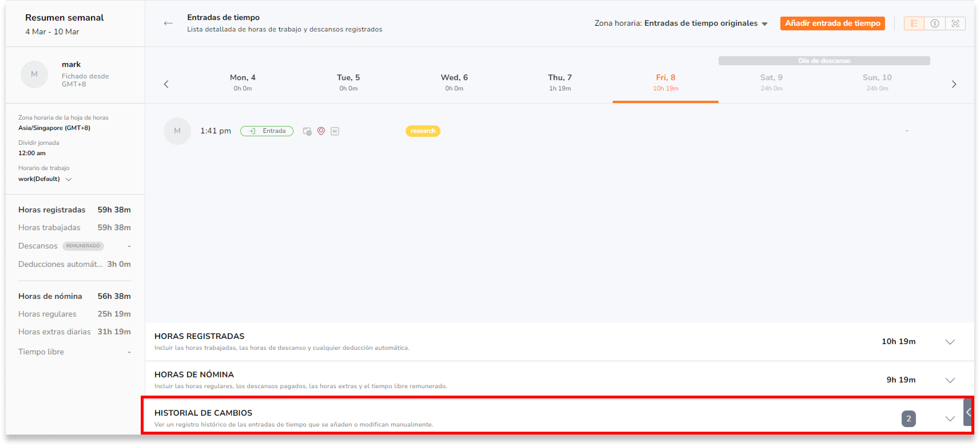Select the Sun, 10 day tab
Viewport: 980px width, 446px height.
tap(877, 82)
